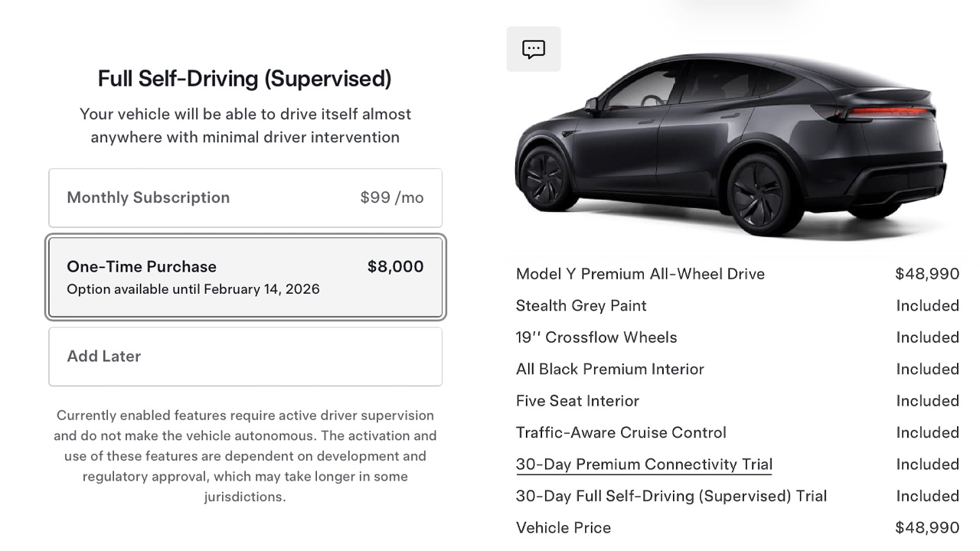The width and height of the screenshot is (980, 551).
Task: Click the driver supervision disclaimer paragraph
Action: click(245, 456)
